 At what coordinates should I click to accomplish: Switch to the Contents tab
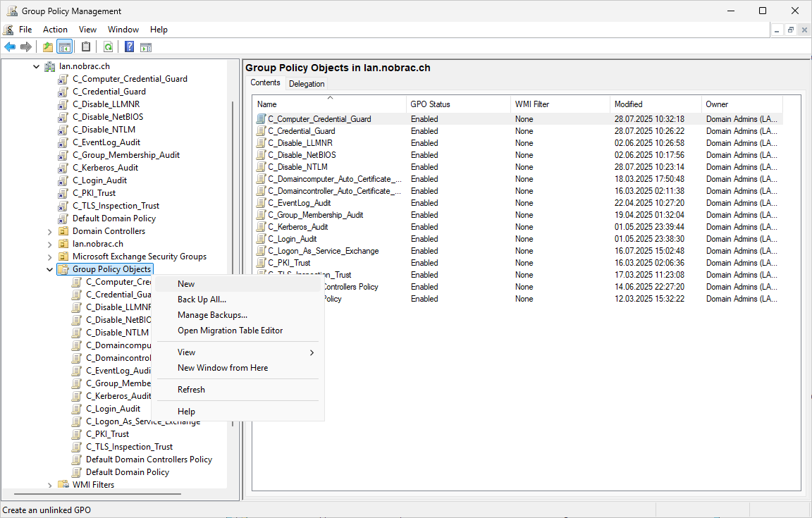(x=265, y=83)
